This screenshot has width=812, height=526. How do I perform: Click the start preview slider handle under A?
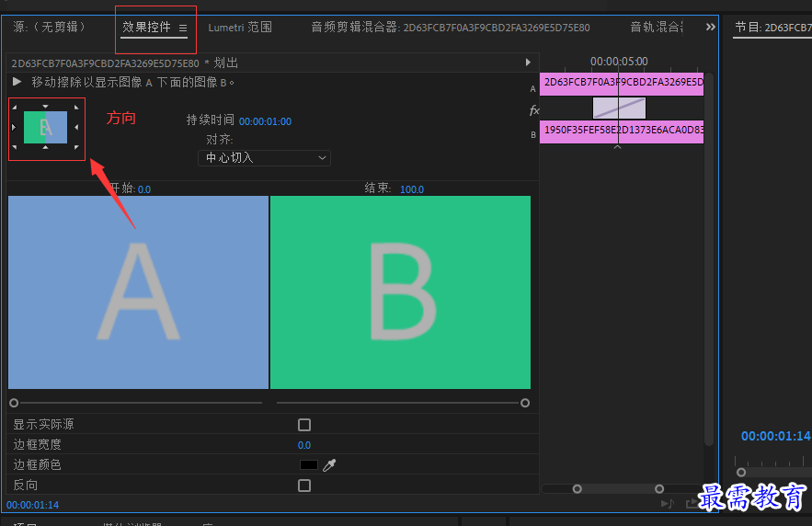[14, 403]
